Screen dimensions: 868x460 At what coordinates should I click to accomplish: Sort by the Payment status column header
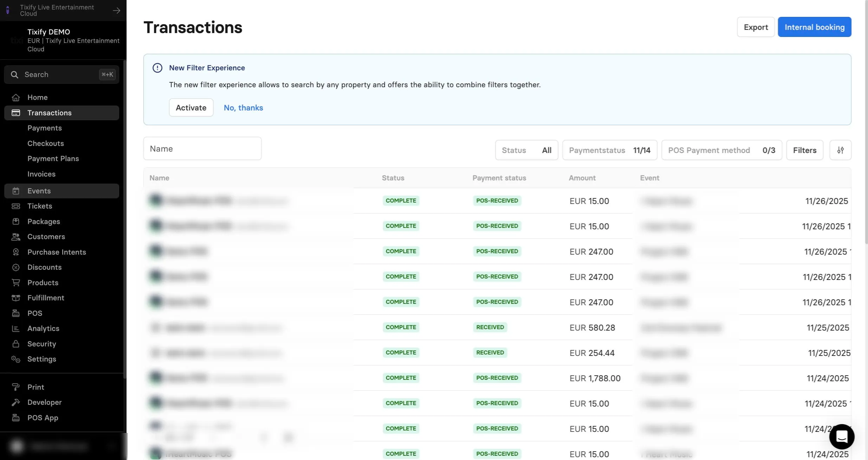tap(499, 178)
